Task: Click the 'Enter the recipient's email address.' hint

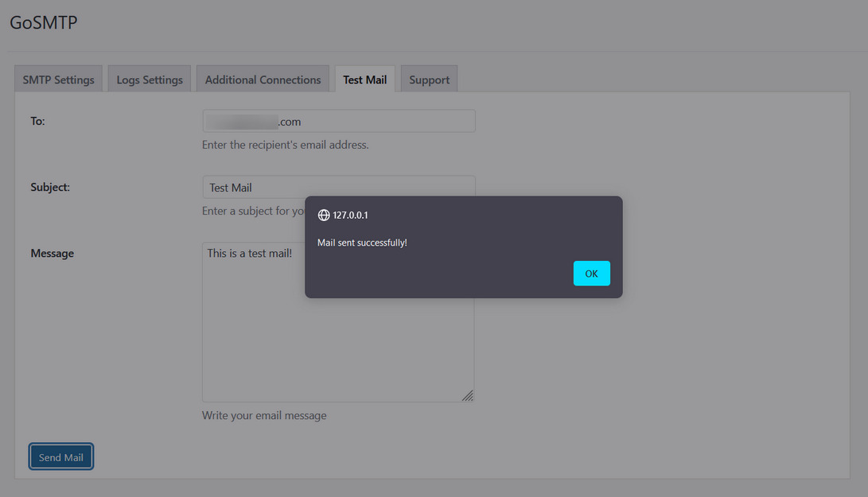Action: 285,145
